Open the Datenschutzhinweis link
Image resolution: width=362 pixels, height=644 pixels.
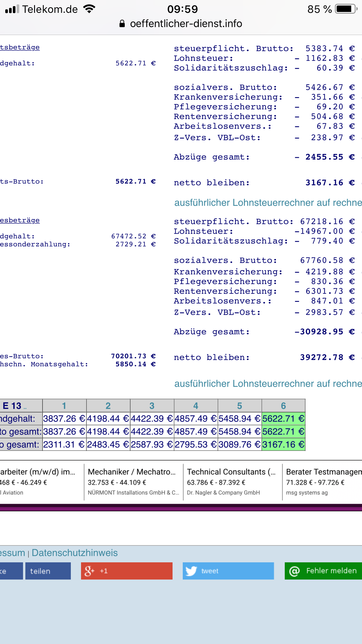click(x=75, y=553)
